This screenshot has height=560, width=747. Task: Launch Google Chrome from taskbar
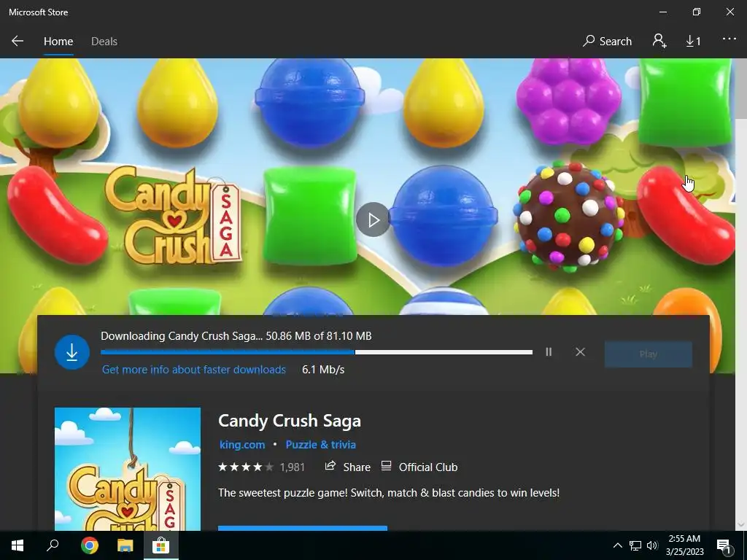point(89,545)
